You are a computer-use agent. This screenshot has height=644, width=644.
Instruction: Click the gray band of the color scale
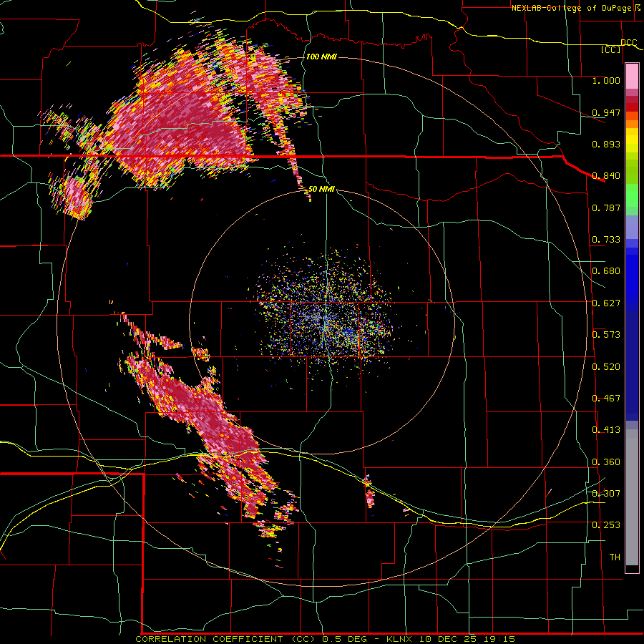tap(632, 497)
